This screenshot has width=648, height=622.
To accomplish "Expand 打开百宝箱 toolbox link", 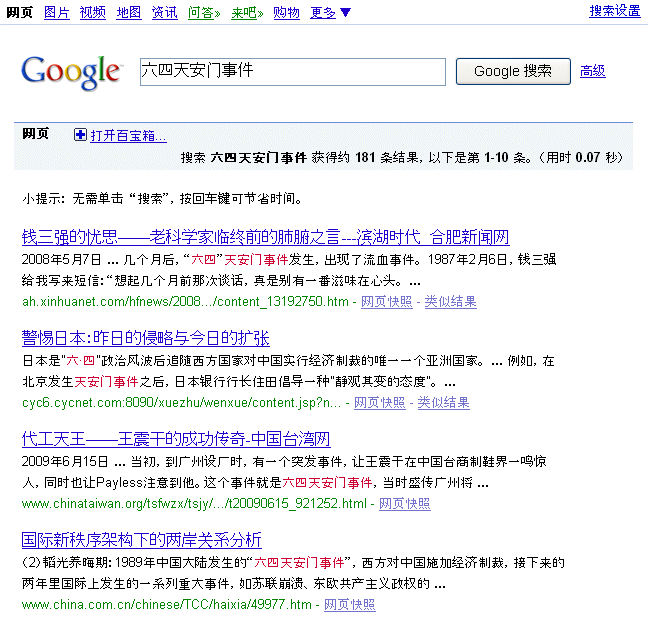I will [128, 136].
